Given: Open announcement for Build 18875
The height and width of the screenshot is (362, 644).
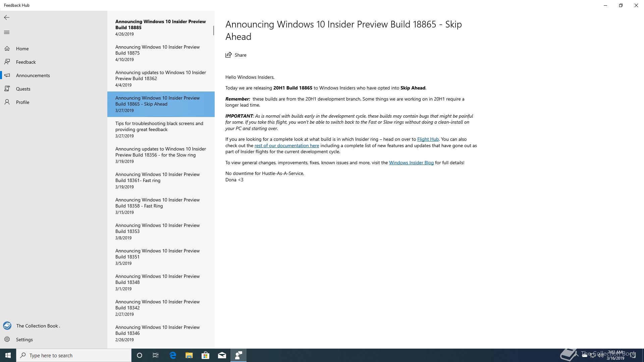Looking at the screenshot, I should [161, 53].
